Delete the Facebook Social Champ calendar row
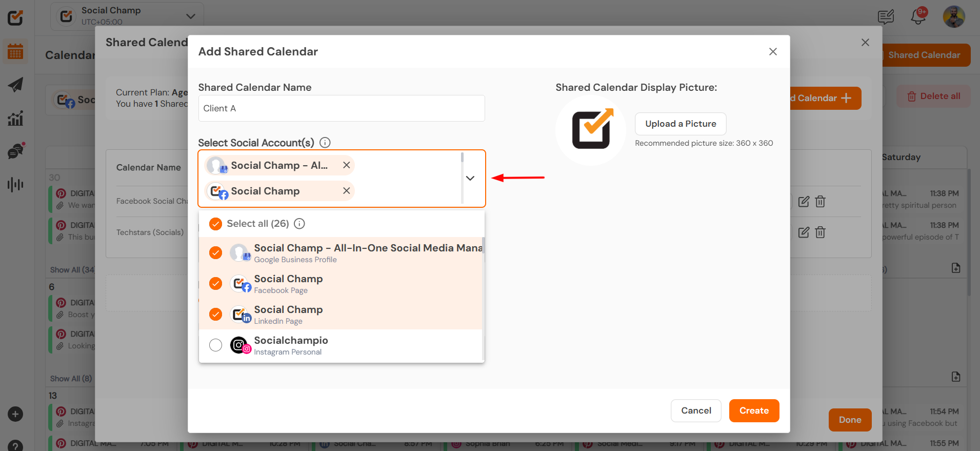The height and width of the screenshot is (451, 980). [x=821, y=202]
